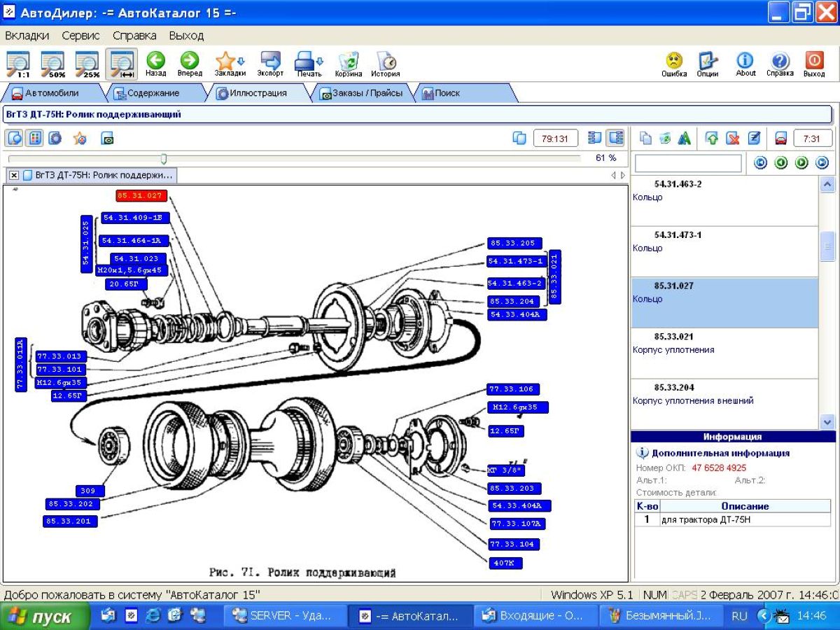Click the red 85.31.027 part label

[x=142, y=196]
